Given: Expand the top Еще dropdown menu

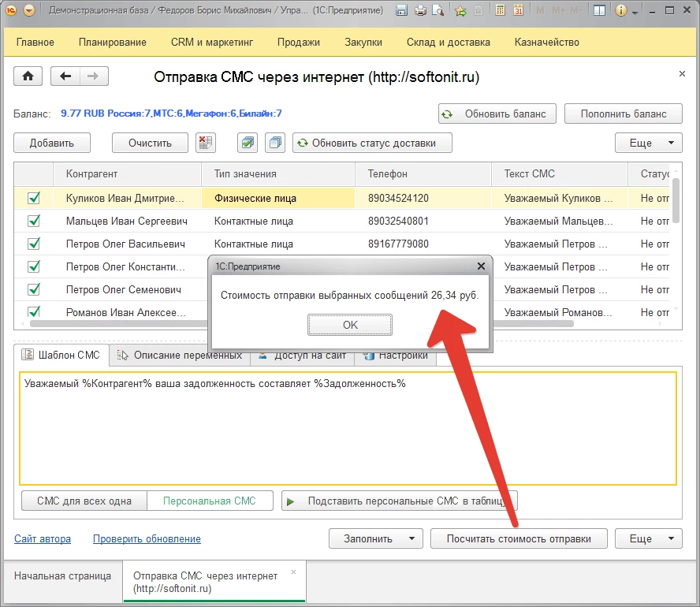Looking at the screenshot, I should (648, 143).
